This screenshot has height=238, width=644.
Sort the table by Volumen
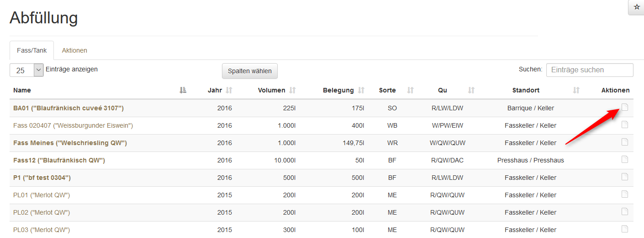pyautogui.click(x=293, y=91)
